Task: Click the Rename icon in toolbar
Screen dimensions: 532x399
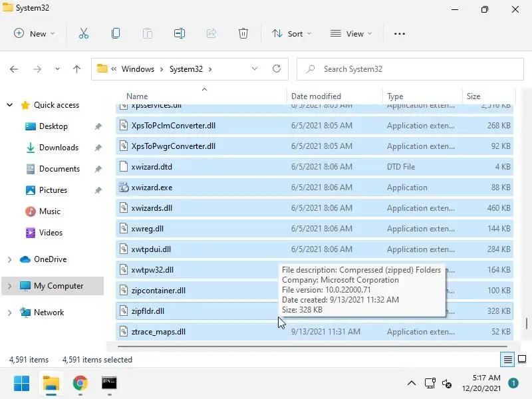Action: coord(180,34)
